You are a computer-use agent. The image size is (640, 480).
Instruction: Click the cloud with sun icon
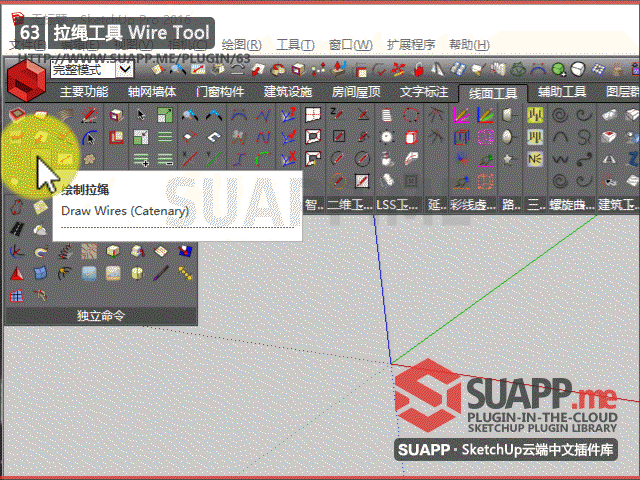pos(40,230)
